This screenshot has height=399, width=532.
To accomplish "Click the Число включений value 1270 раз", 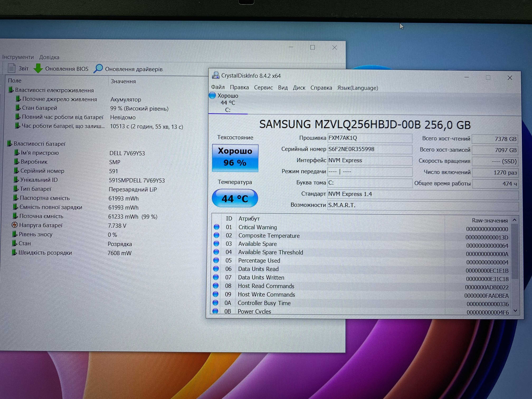I will click(x=495, y=173).
